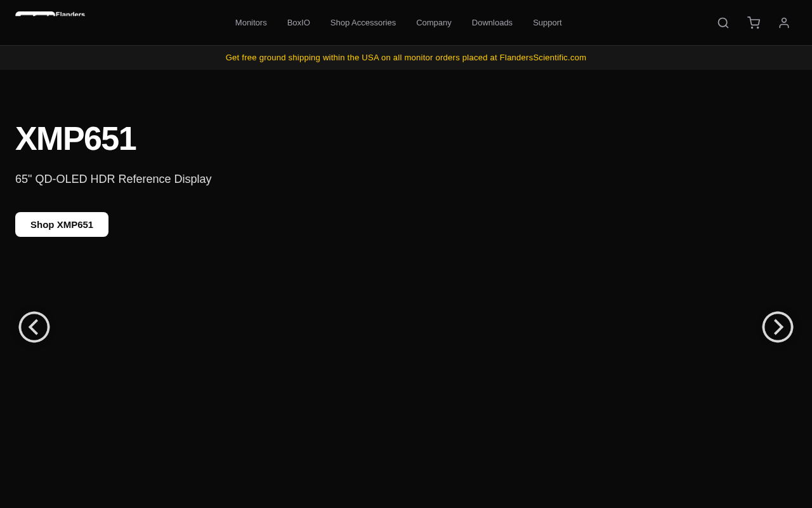Open the search icon in header
This screenshot has width=812, height=508.
723,23
